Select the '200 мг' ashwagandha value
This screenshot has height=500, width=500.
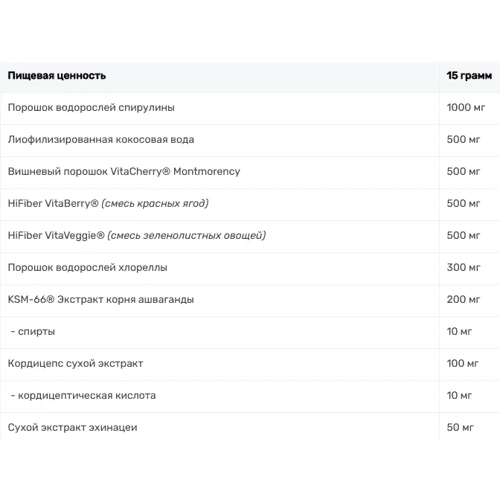(463, 299)
